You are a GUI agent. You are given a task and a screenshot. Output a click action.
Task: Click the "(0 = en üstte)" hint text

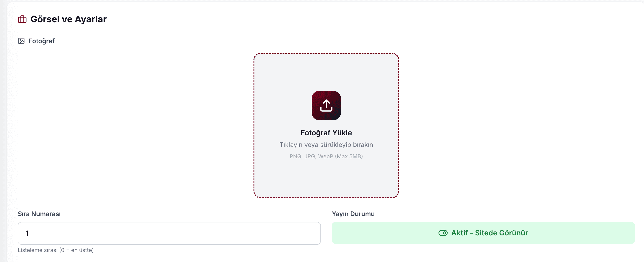[76, 250]
